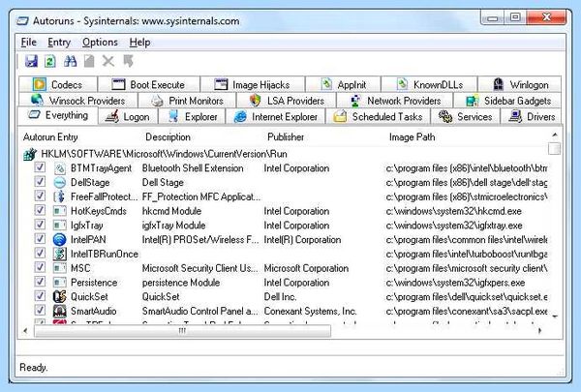The width and height of the screenshot is (581, 392).
Task: Select the Network Providers tab
Action: coord(395,101)
